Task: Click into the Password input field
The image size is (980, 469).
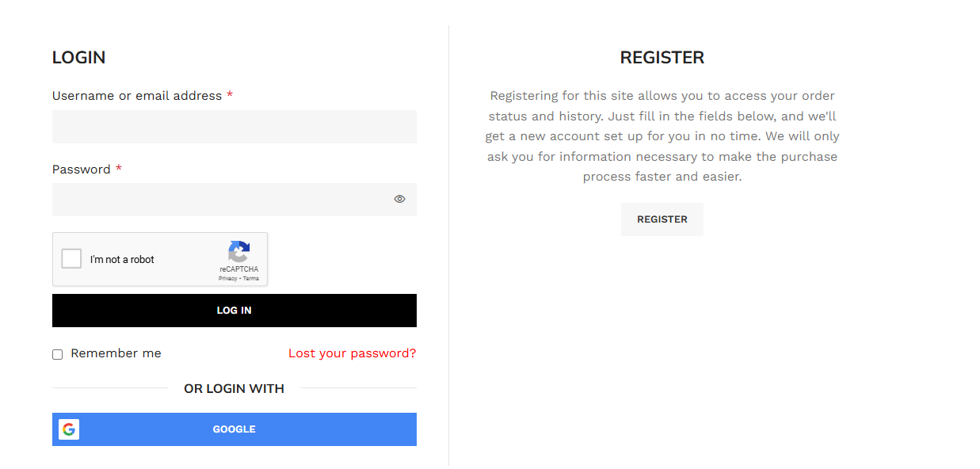Action: click(x=222, y=200)
